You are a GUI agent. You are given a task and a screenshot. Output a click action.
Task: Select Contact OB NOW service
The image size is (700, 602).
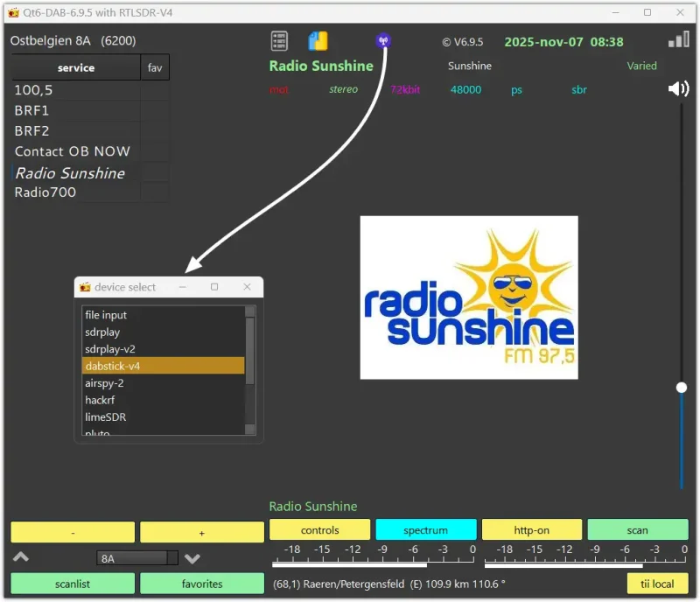73,151
